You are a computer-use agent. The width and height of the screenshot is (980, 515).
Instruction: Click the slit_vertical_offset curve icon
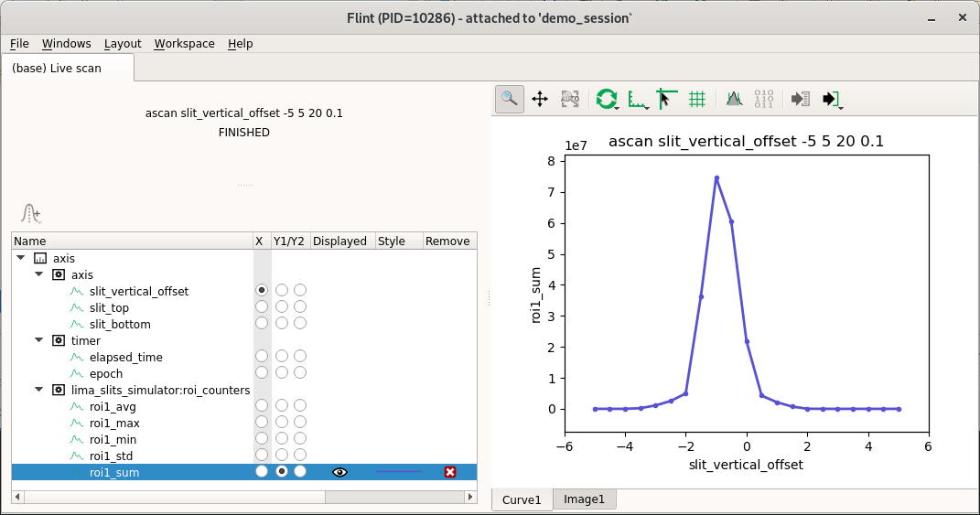77,291
